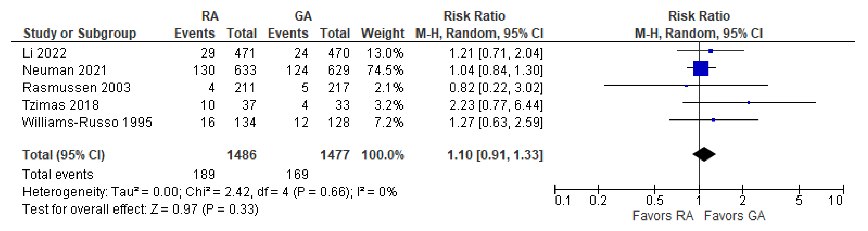Image resolution: width=868 pixels, height=231 pixels.
Task: Select the Tzimas 2018 study label
Action: [x=61, y=105]
